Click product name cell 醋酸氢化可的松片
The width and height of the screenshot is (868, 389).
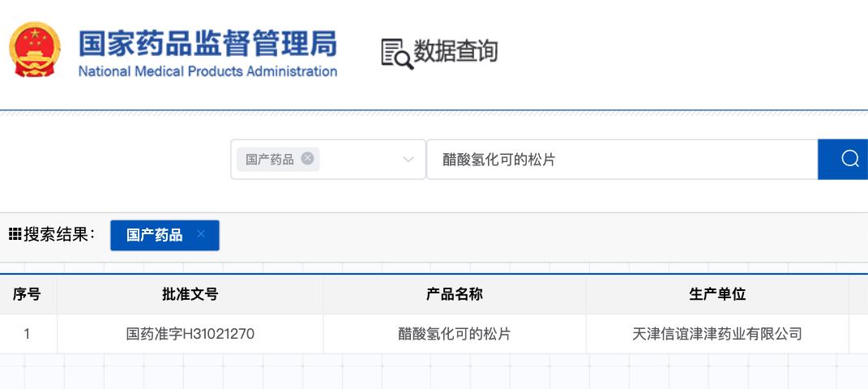click(x=455, y=334)
